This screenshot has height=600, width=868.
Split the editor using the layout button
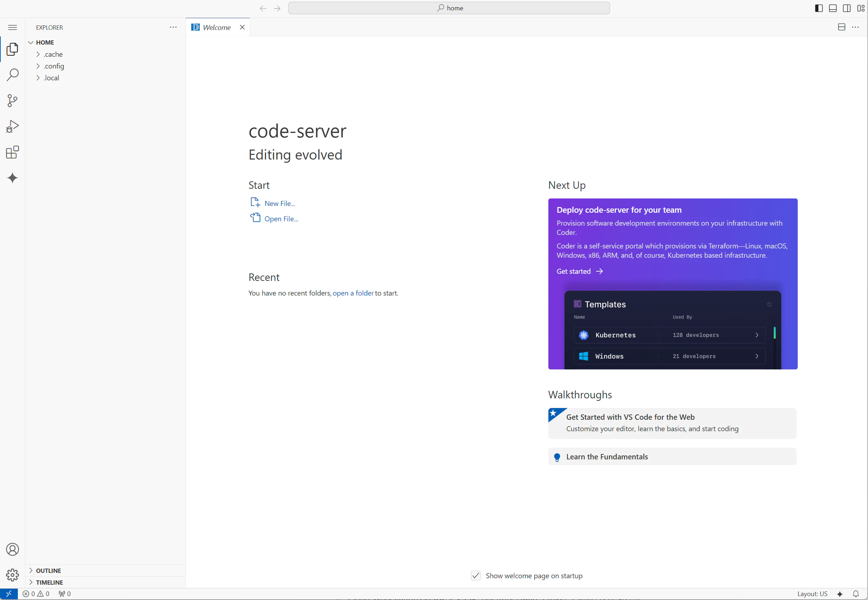842,27
